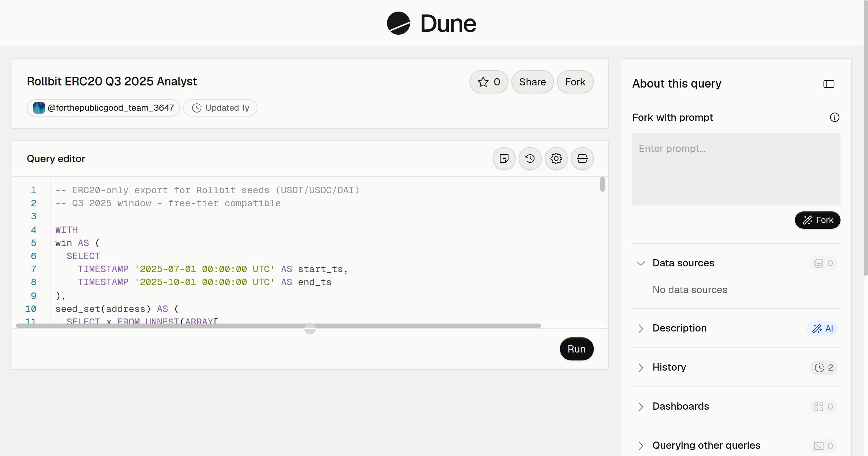Viewport: 868px width, 456px height.
Task: Open the @forthepublicgood_team_3647 profile link
Action: point(111,108)
